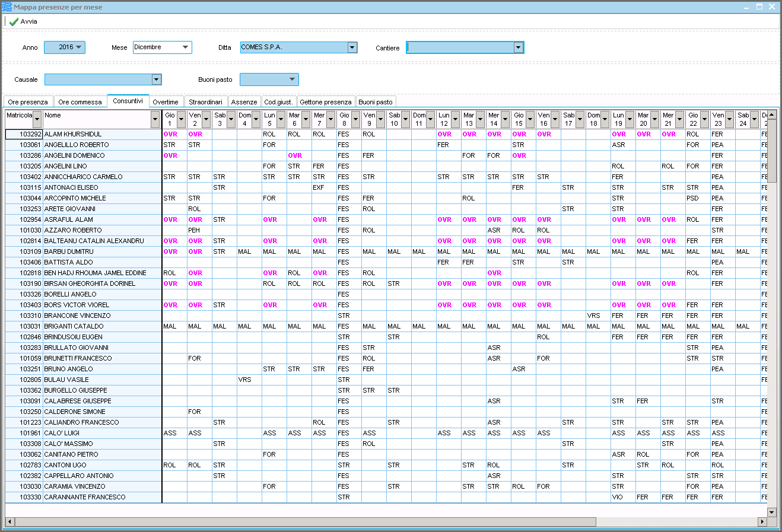Select the ANNICCHIARICO CARMELO row name
Viewport: 782px width, 532px height.
(102, 177)
